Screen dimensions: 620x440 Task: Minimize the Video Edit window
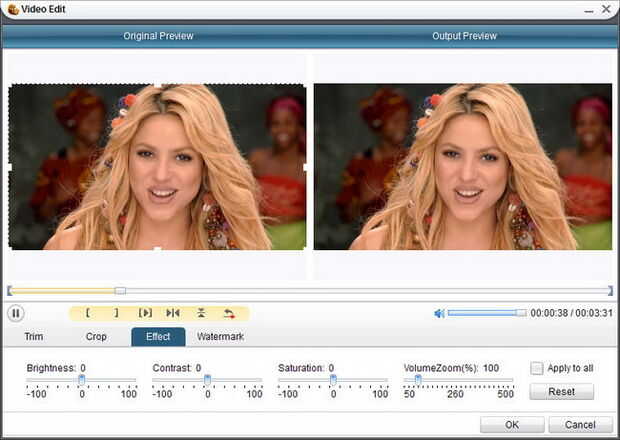coord(589,10)
